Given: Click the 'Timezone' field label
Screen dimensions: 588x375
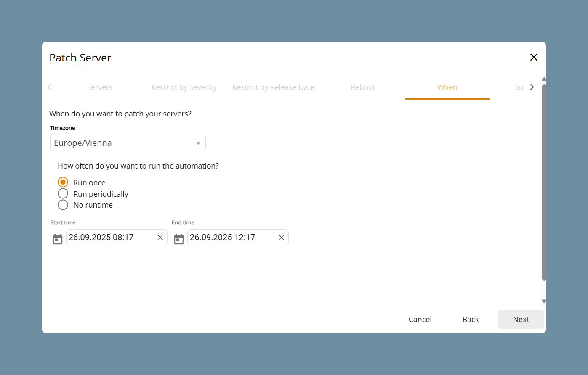Looking at the screenshot, I should tap(63, 128).
